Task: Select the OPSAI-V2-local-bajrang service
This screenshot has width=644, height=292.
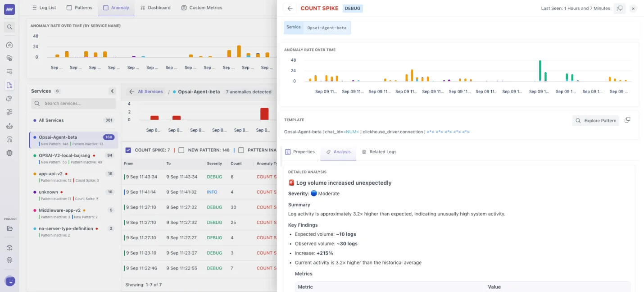Action: point(73,158)
